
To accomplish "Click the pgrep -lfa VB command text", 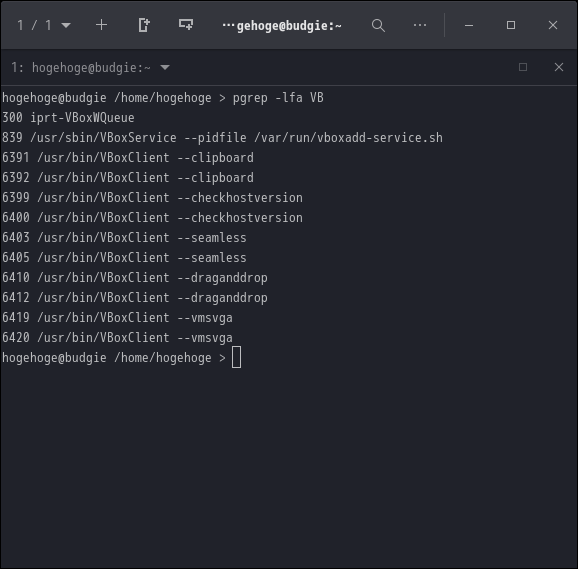I will point(278,98).
